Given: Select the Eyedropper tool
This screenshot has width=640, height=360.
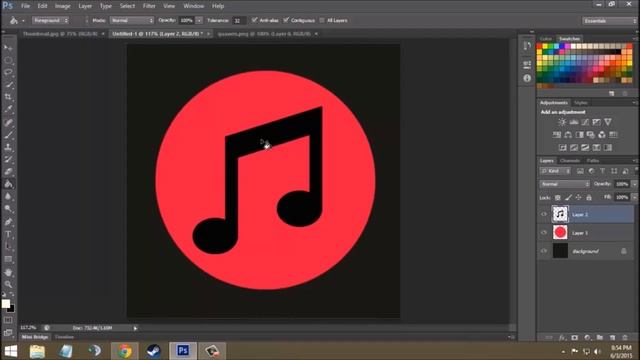Looking at the screenshot, I should [8, 109].
